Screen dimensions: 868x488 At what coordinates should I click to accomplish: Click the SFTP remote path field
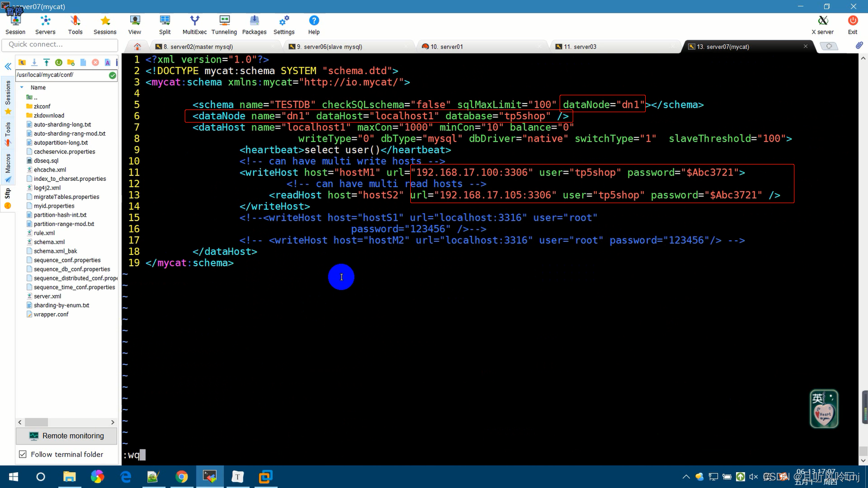point(61,75)
